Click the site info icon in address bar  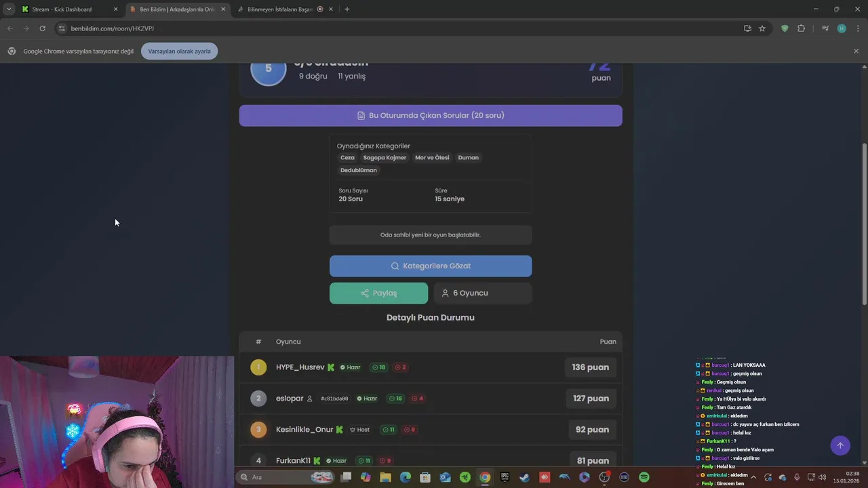(x=62, y=28)
